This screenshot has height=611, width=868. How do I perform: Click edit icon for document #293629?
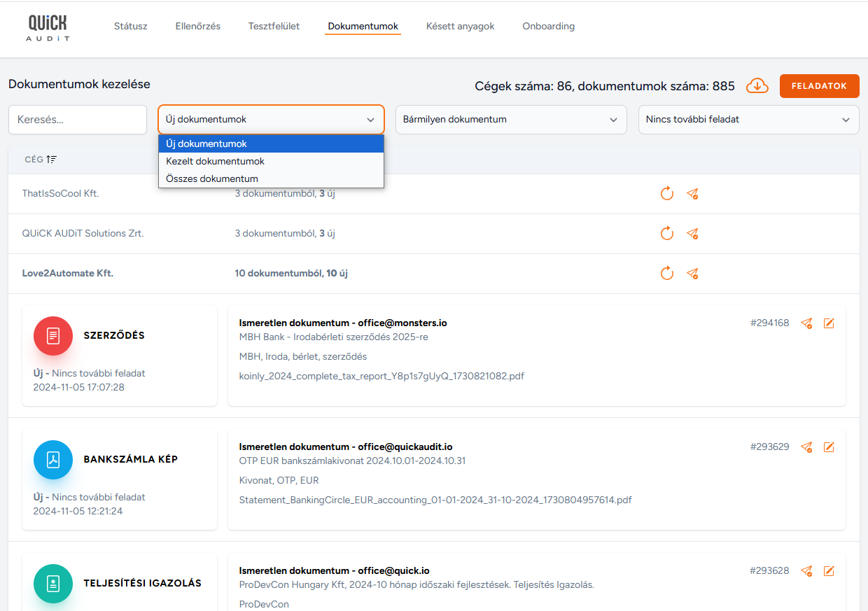tap(829, 447)
